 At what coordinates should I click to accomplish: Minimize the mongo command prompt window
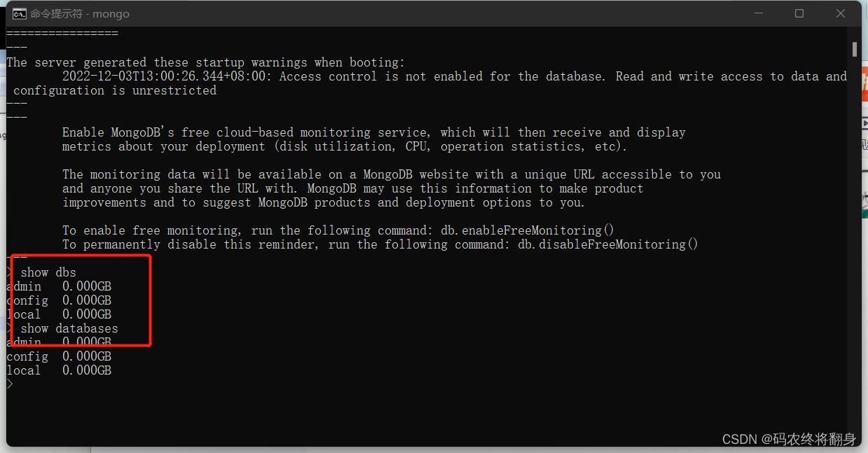(758, 13)
